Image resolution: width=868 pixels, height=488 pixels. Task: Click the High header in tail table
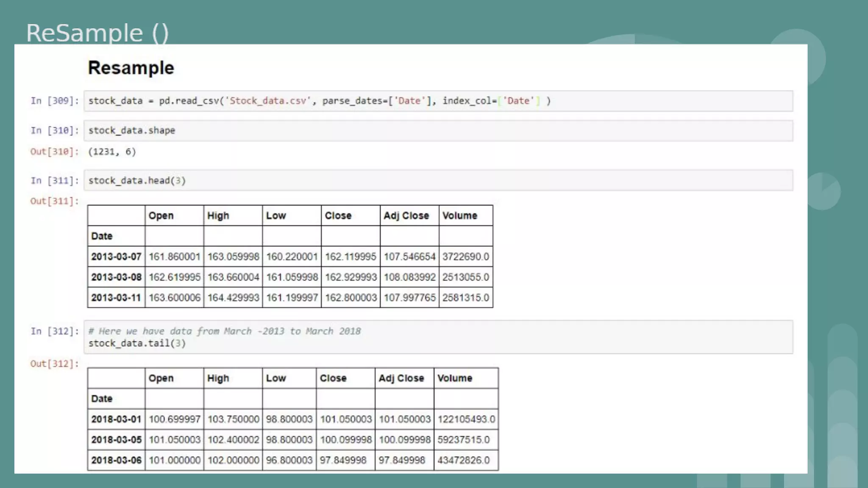tap(218, 378)
